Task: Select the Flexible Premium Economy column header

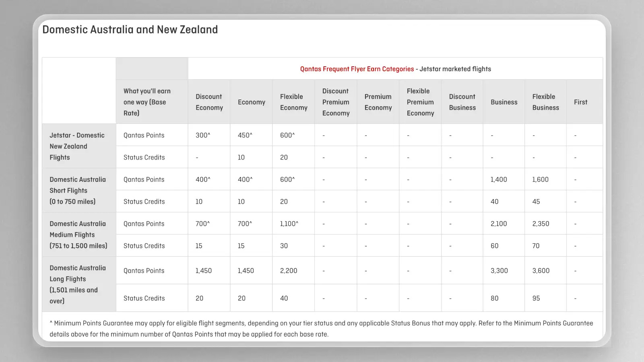Action: (420, 102)
